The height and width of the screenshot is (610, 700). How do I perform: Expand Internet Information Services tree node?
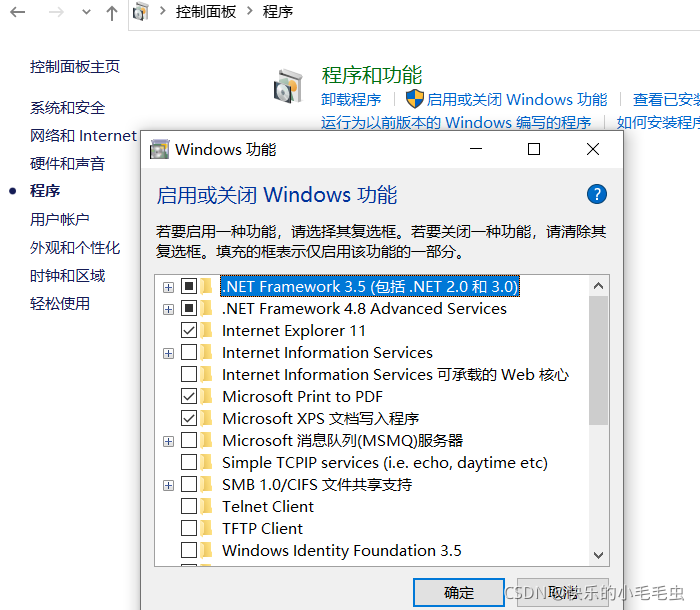point(168,353)
